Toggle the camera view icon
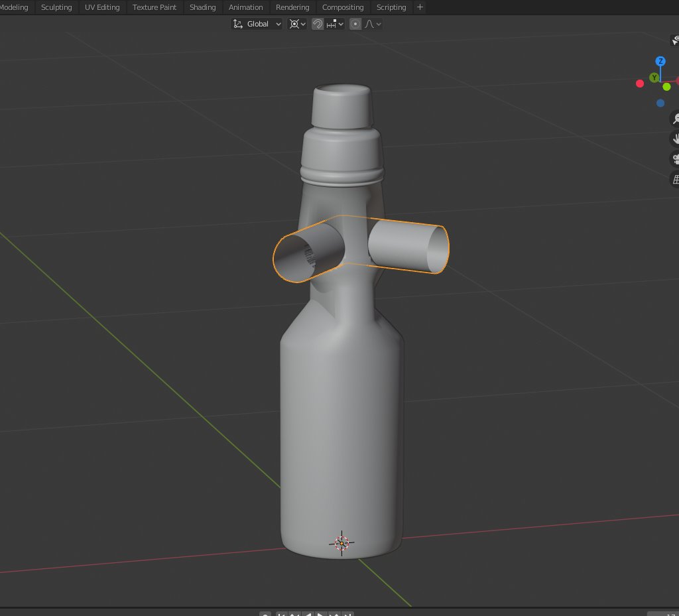Viewport: 679px width, 616px height. point(675,159)
